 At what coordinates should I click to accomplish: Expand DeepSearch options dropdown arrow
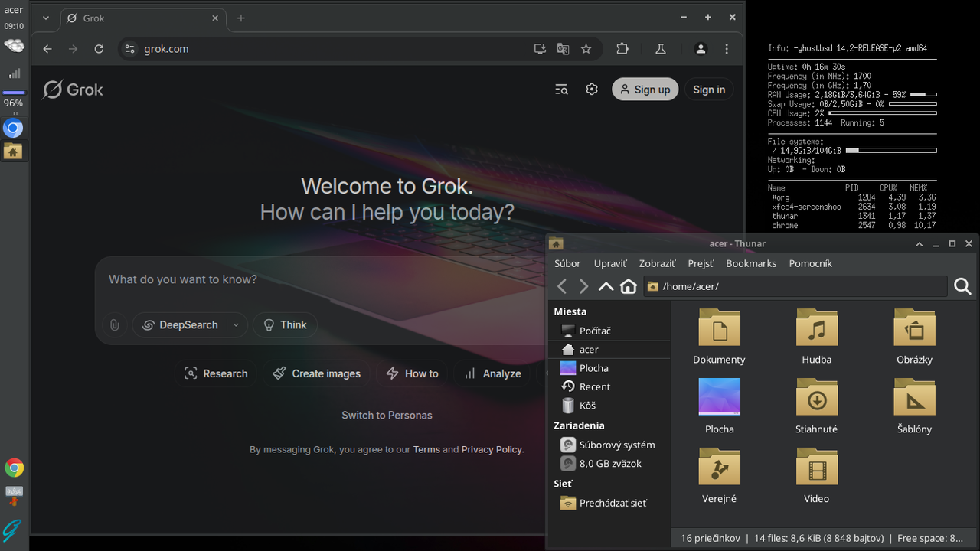coord(236,324)
